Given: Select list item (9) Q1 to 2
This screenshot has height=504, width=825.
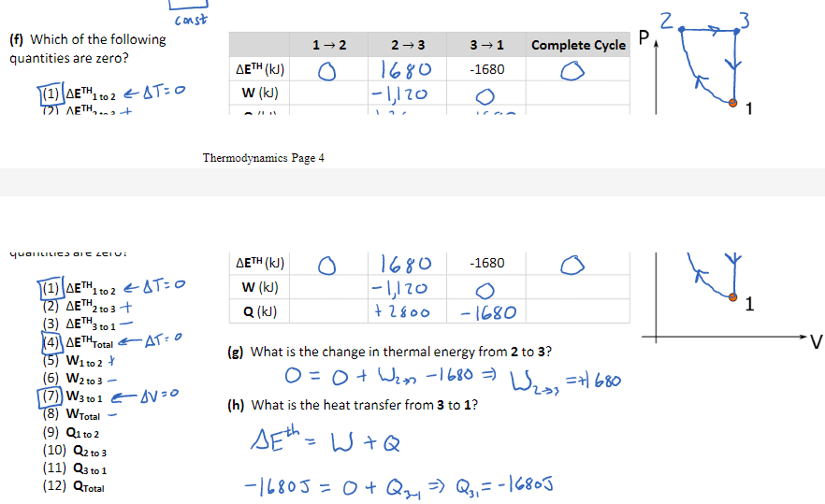Looking at the screenshot, I should coord(71,433).
